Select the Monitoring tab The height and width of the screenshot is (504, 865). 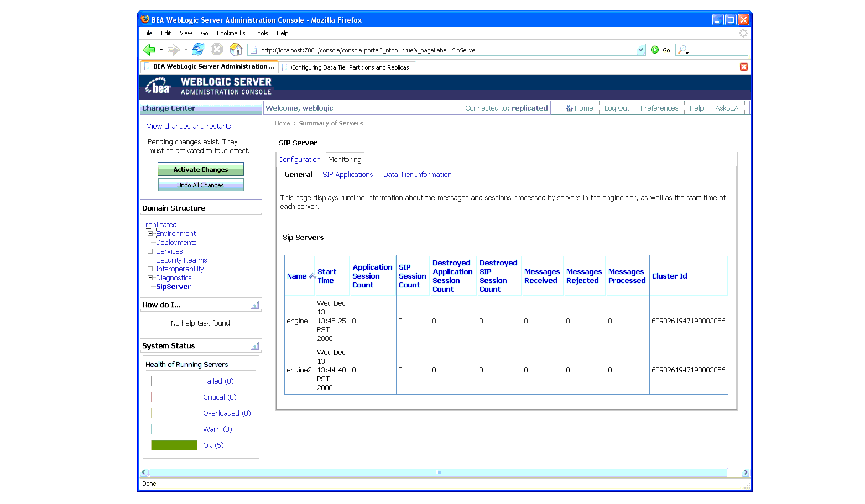345,160
